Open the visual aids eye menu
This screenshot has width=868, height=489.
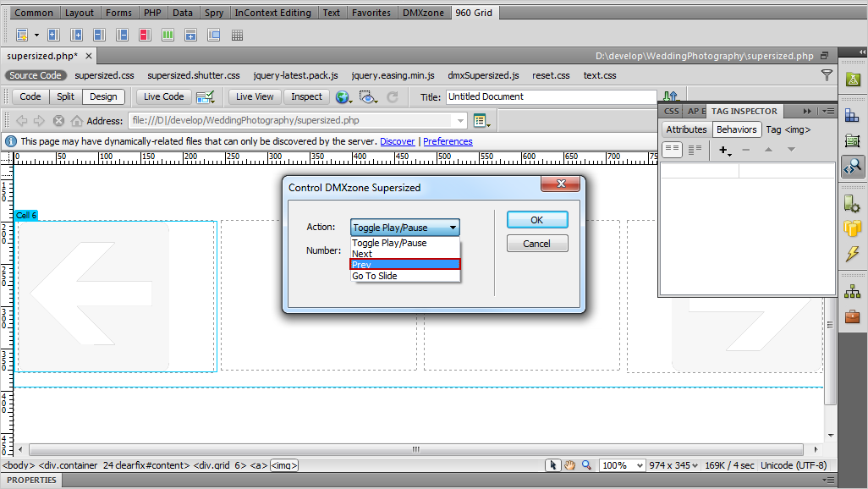pos(368,97)
